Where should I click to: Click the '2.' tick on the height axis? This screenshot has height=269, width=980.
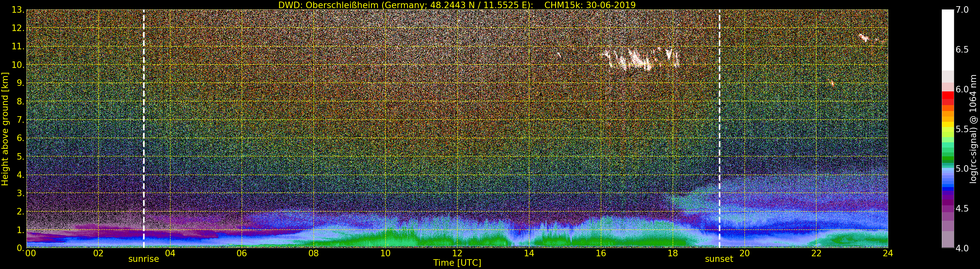[20, 211]
